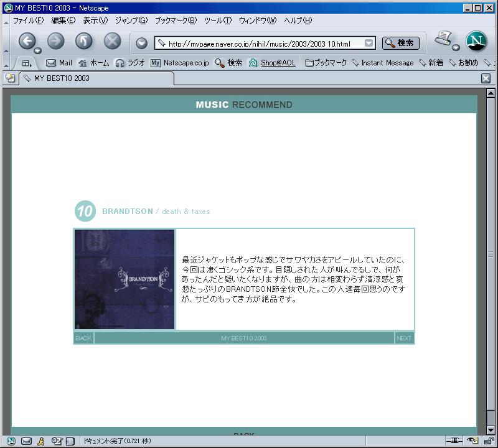Open the ツール(T) menu
Screen dimensions: 498x448
[218, 21]
